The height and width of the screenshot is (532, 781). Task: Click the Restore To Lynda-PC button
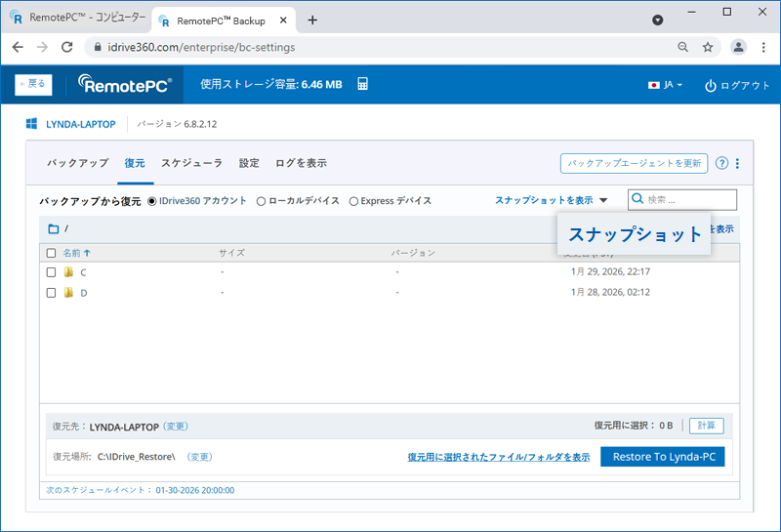coord(663,457)
